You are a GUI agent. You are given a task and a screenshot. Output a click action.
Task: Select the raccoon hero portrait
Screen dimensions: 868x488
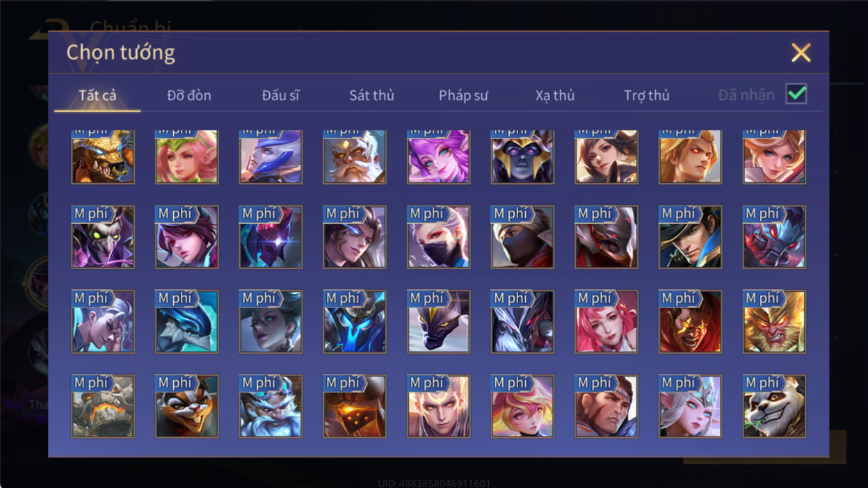(x=186, y=407)
